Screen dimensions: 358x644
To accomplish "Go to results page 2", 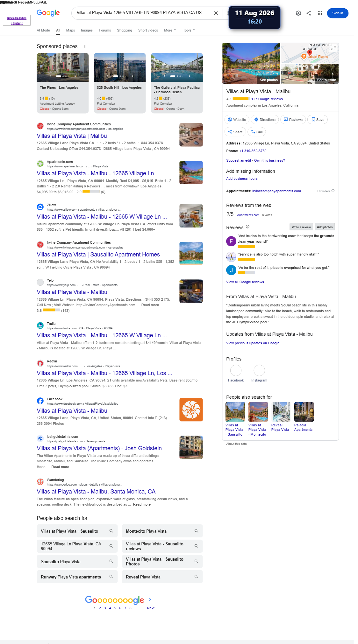I will 100,608.
